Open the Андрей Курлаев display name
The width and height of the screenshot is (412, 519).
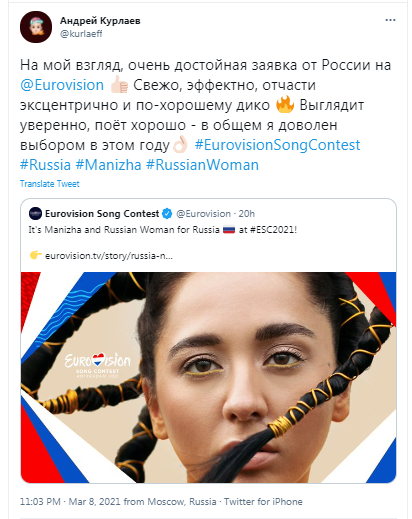tap(100, 21)
